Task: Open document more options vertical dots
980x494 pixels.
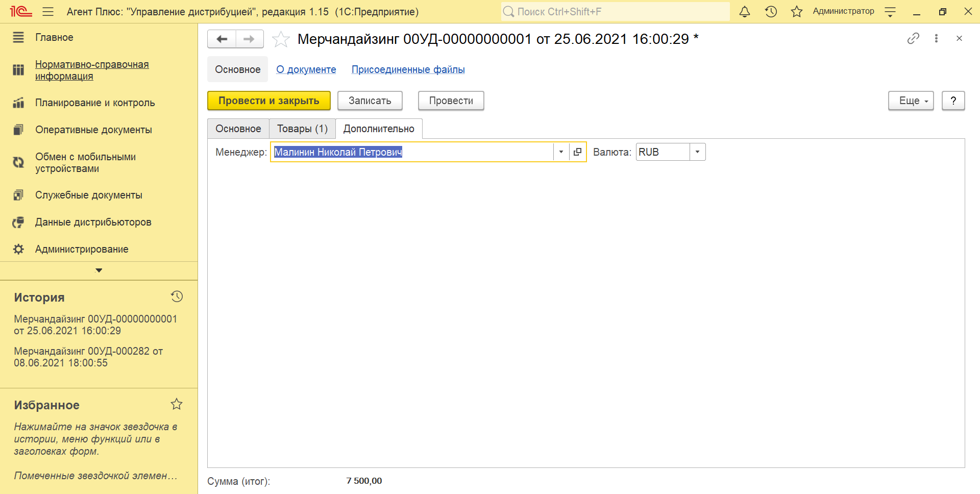Action: pyautogui.click(x=936, y=38)
